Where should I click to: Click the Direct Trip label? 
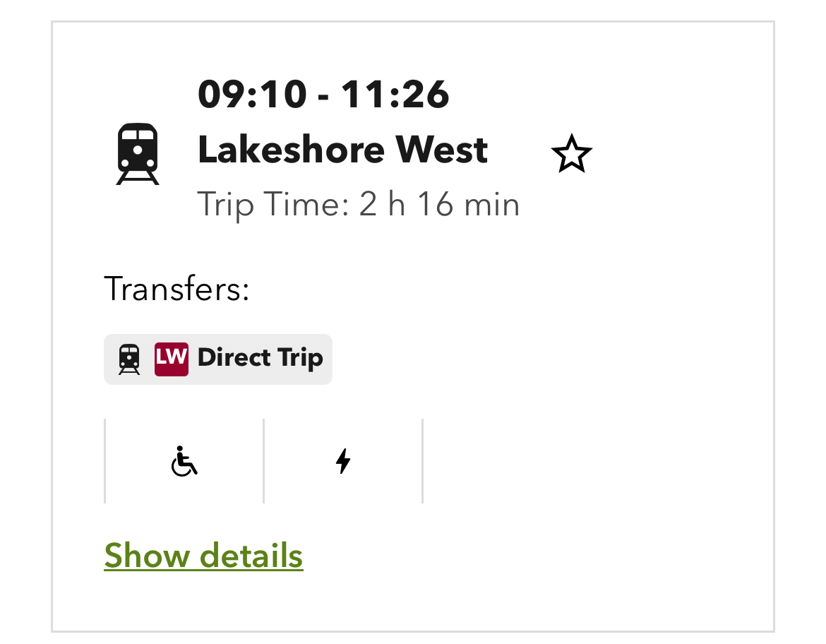[260, 358]
